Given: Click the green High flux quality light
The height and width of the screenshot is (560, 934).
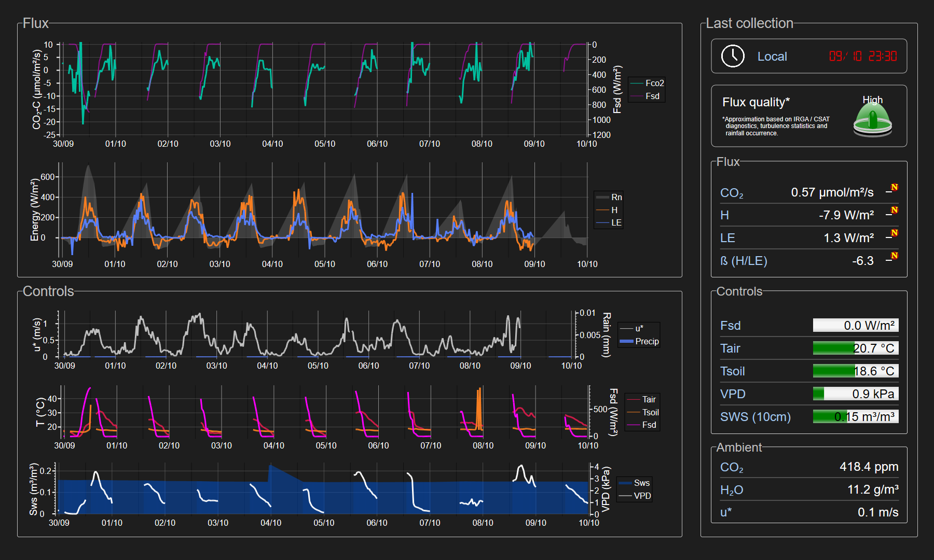Looking at the screenshot, I should point(872,120).
